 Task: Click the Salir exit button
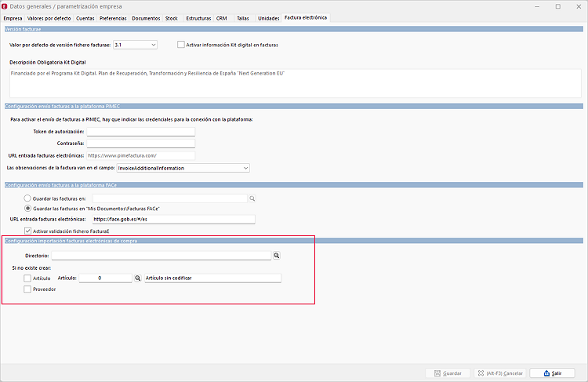coord(552,373)
